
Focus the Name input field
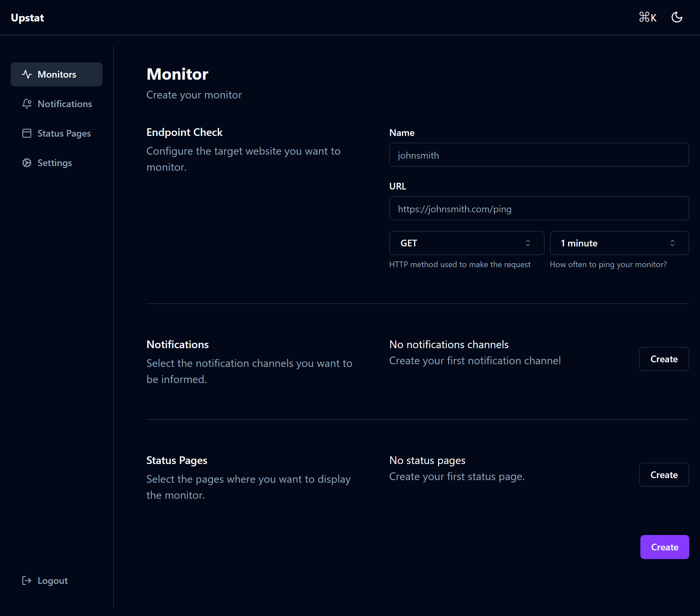point(539,155)
